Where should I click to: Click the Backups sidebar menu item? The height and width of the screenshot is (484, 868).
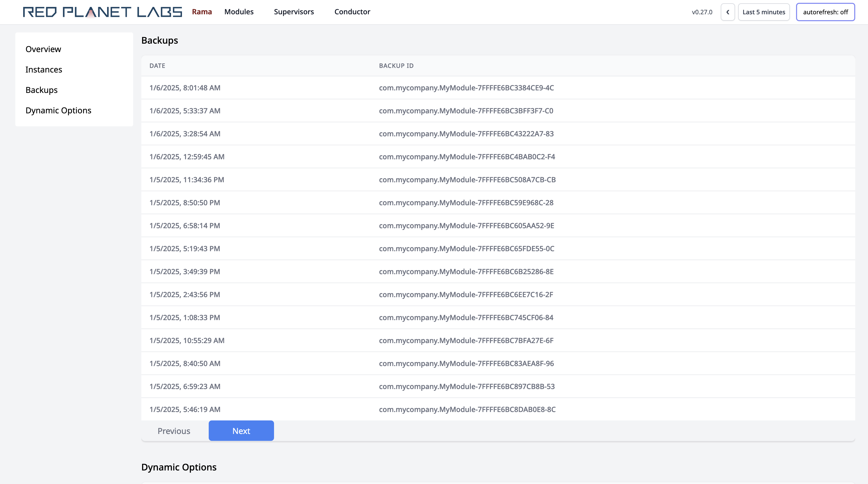(x=41, y=89)
